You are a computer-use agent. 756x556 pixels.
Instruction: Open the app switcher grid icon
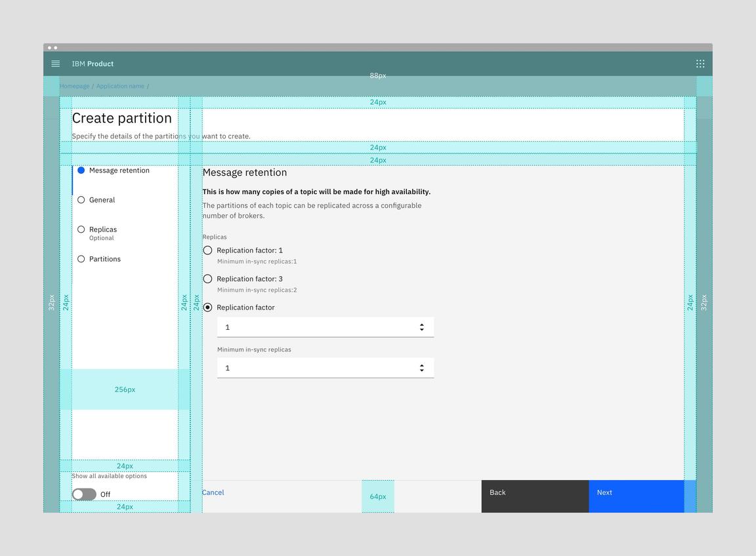click(700, 64)
